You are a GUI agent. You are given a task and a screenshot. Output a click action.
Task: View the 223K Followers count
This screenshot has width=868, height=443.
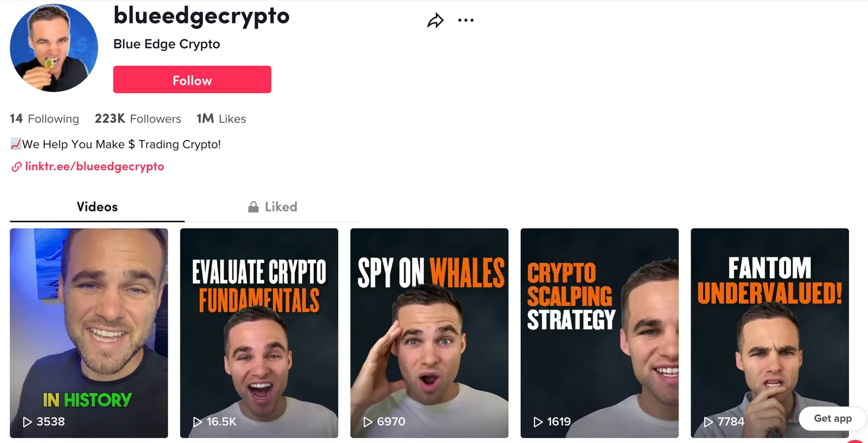click(138, 119)
